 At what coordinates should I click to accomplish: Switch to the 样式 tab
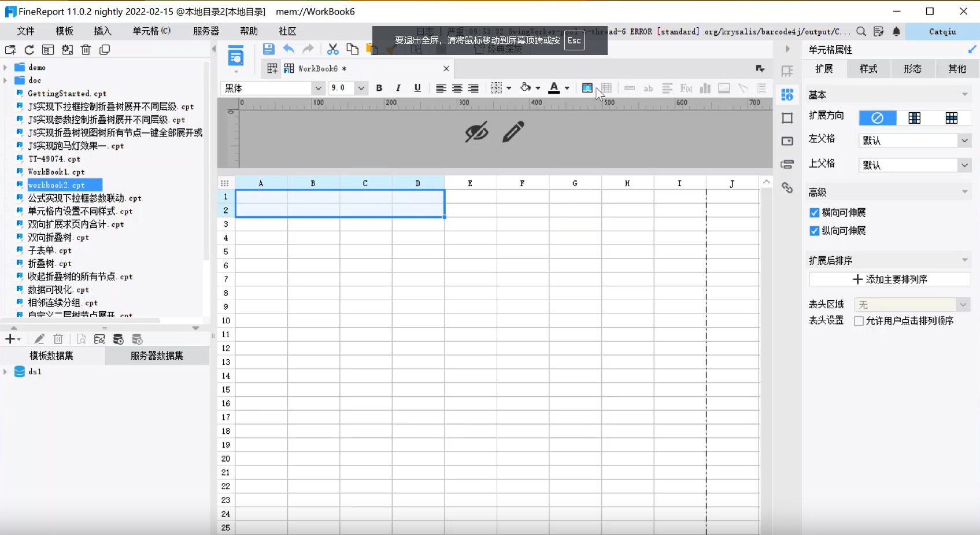point(868,69)
